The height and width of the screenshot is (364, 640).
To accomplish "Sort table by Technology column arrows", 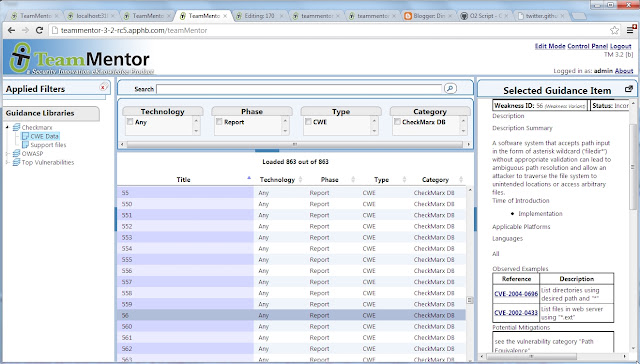I will tap(301, 180).
